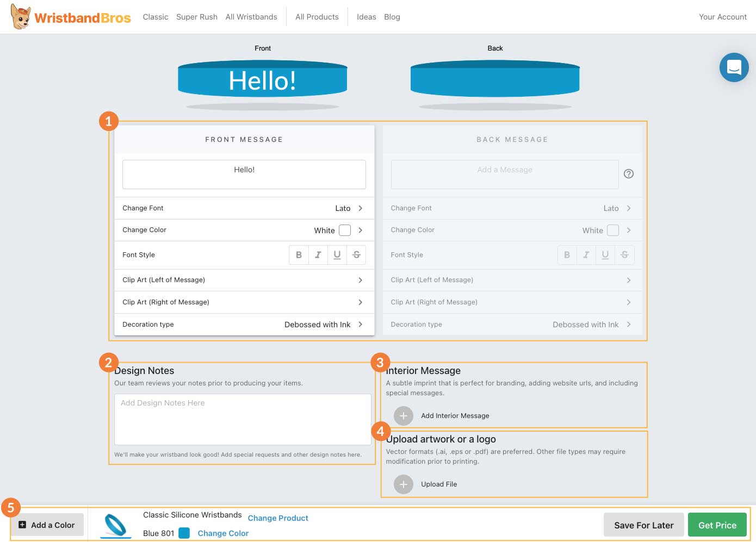Image resolution: width=756 pixels, height=542 pixels.
Task: Click the Back Message Add a Message field
Action: (x=505, y=175)
